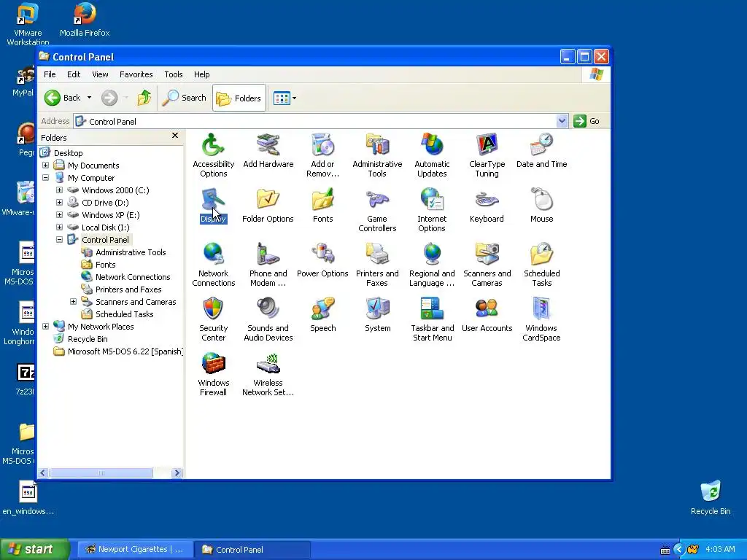
Task: Select ClearType Tuning icon
Action: click(487, 155)
